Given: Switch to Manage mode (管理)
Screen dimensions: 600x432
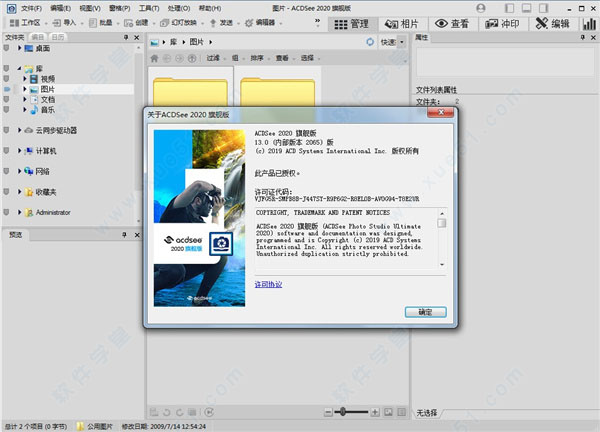Looking at the screenshot, I should point(351,24).
